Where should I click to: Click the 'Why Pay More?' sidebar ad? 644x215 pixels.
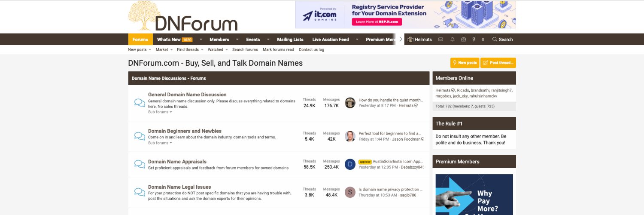[474, 194]
